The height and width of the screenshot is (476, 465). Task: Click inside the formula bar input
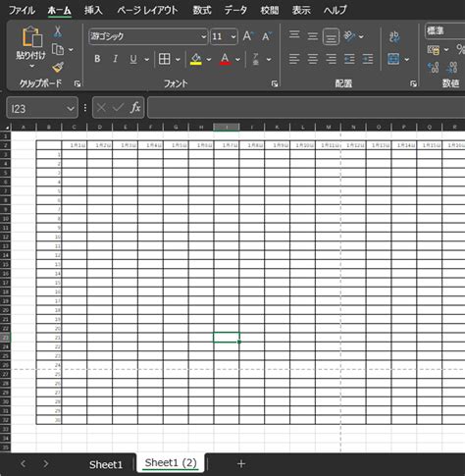coord(306,107)
